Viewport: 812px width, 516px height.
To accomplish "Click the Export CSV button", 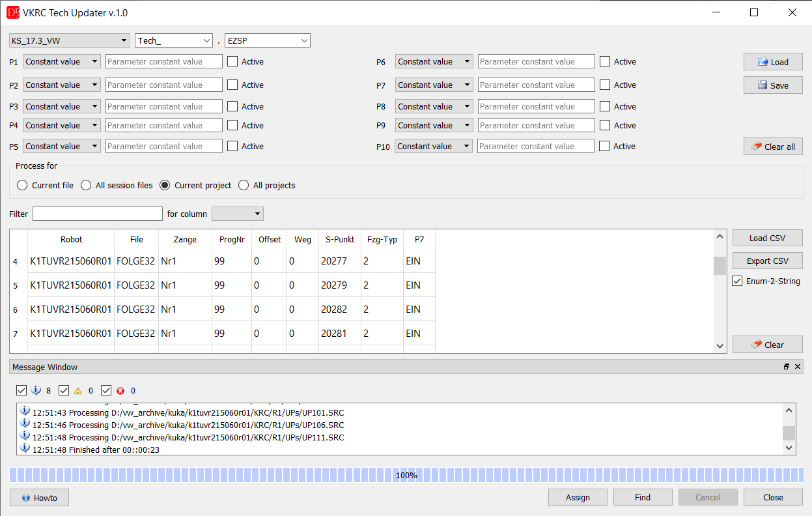I will click(768, 261).
